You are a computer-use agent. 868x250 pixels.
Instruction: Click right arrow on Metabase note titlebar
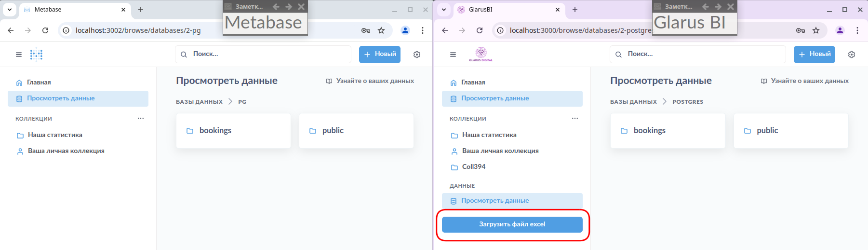tap(289, 7)
